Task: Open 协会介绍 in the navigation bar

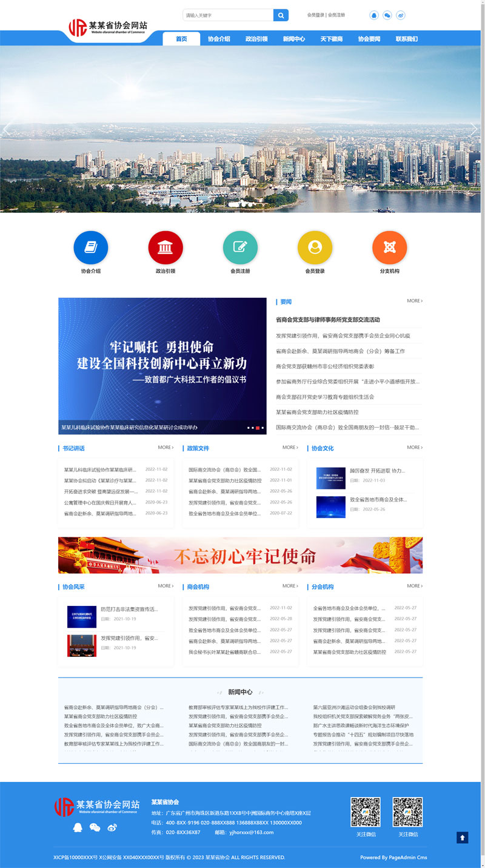Action: coord(219,39)
